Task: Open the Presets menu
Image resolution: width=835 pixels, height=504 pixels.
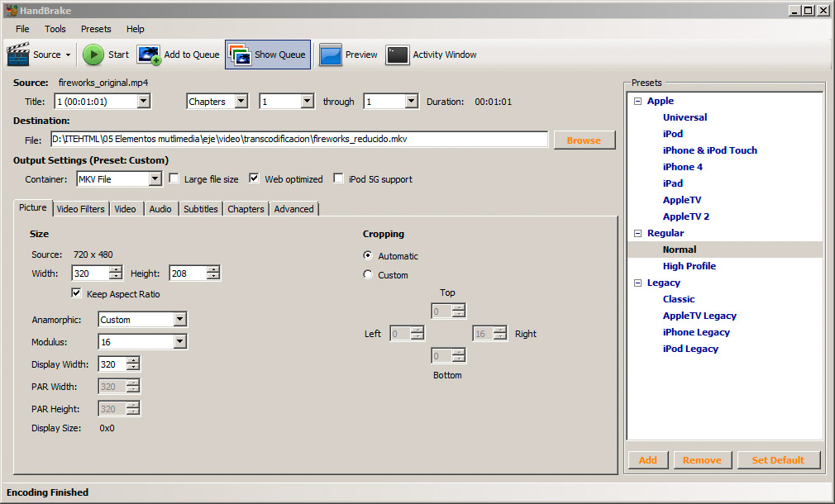Action: pos(96,29)
